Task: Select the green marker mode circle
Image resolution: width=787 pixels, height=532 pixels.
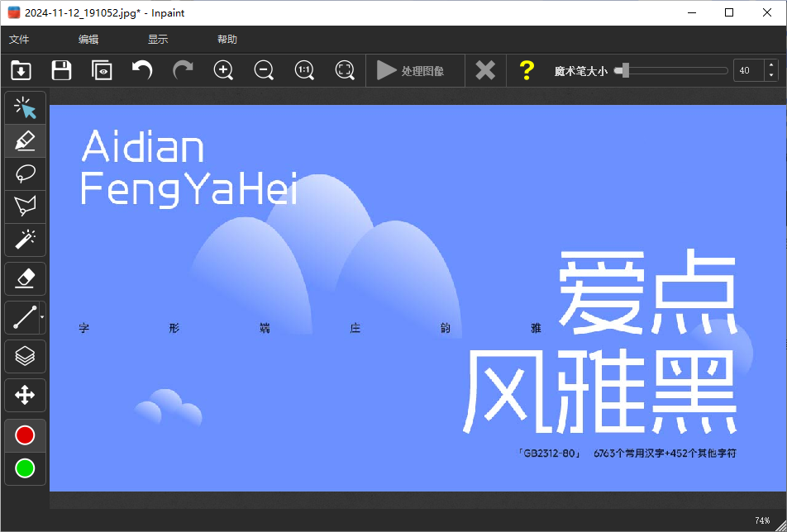Action: tap(25, 468)
